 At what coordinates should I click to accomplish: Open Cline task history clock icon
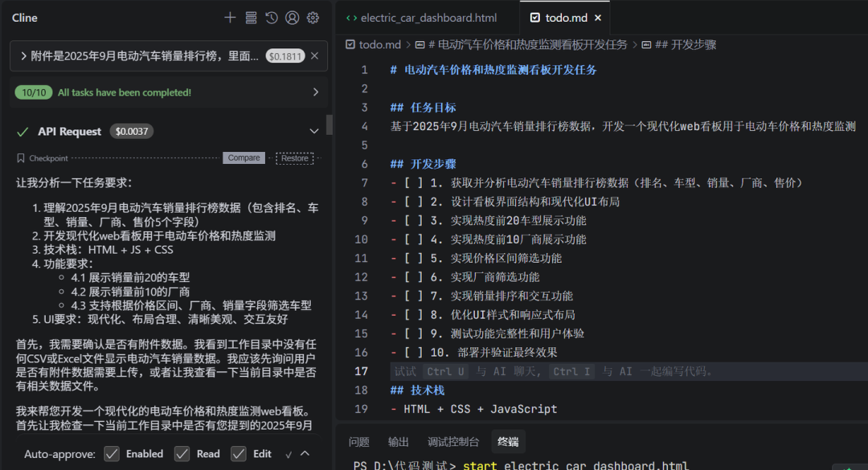tap(272, 18)
